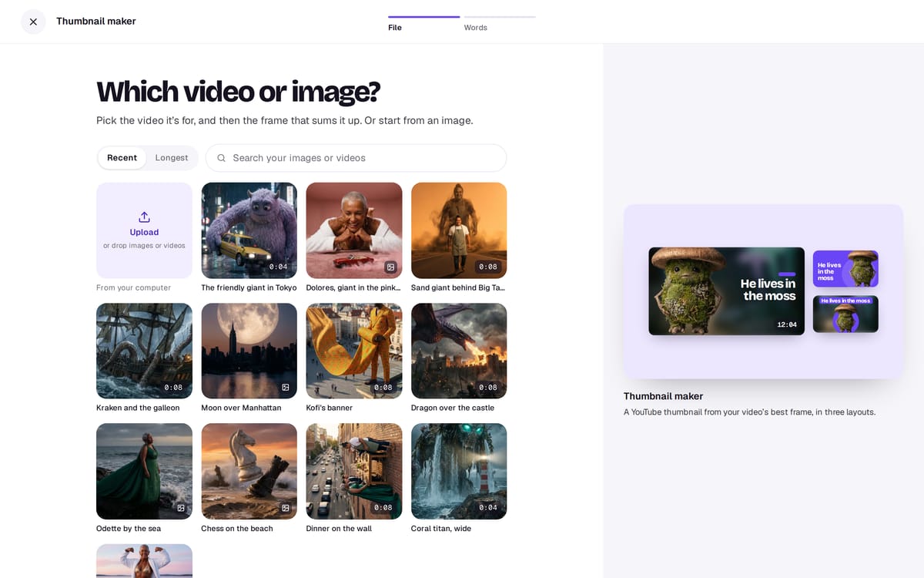Screen dimensions: 924x578
Task: Select the Dragon over the castle video
Action: (x=459, y=351)
